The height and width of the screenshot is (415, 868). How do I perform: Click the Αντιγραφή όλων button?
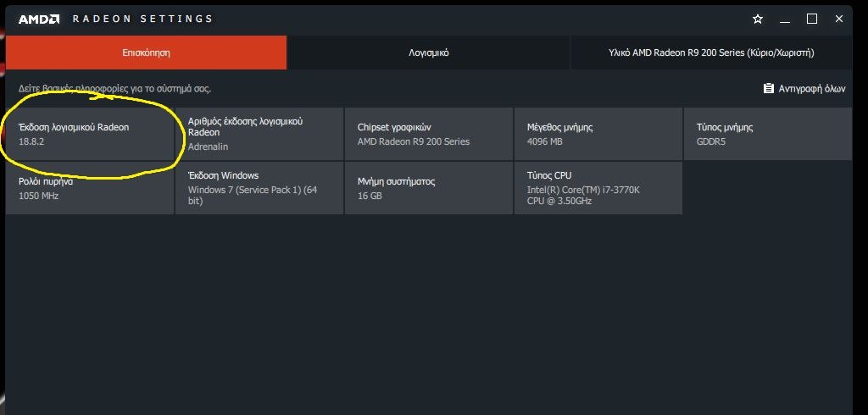click(804, 89)
